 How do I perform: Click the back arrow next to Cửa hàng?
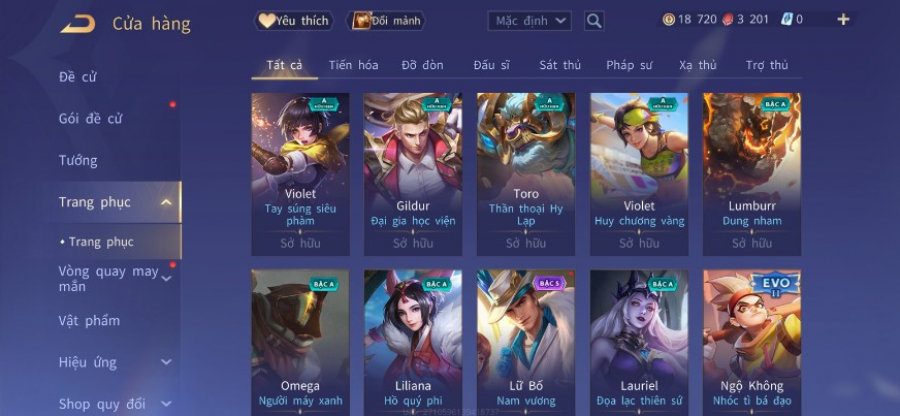77,24
